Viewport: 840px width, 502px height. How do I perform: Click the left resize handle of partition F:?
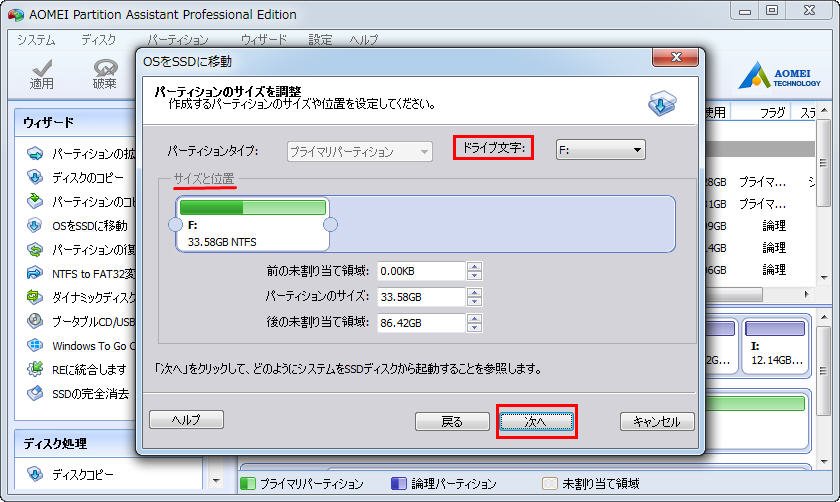pyautogui.click(x=175, y=224)
